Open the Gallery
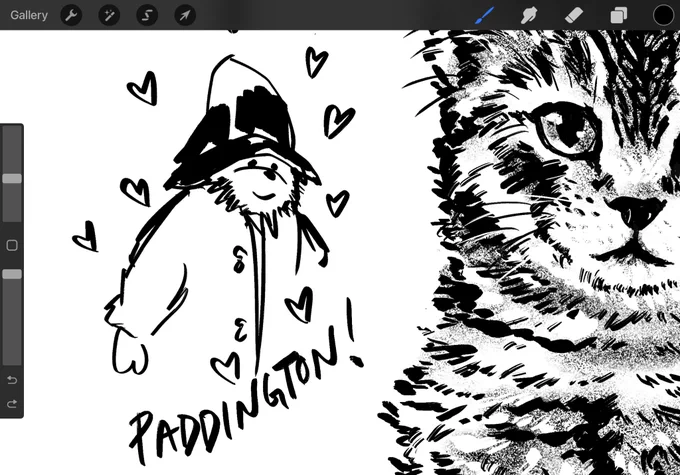Viewport: 680px width, 475px height. coord(29,15)
